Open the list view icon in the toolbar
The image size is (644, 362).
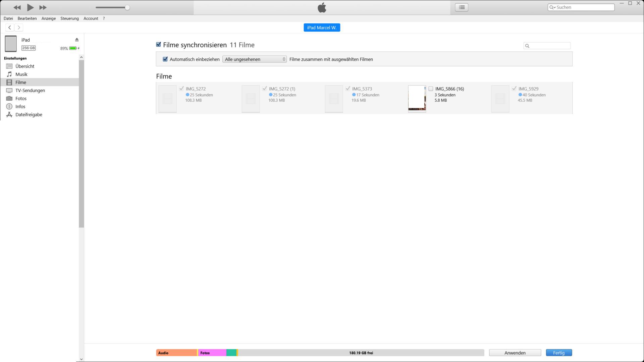point(462,7)
